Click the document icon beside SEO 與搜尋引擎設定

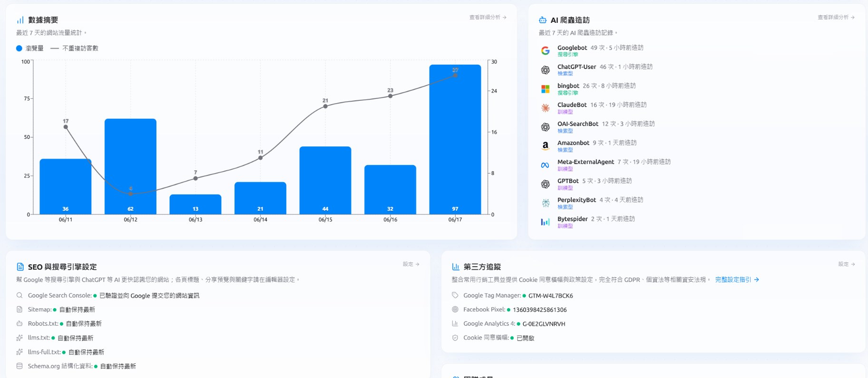pyautogui.click(x=20, y=267)
